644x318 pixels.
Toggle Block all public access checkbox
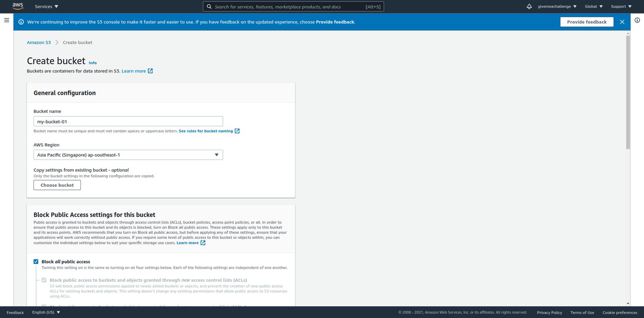coord(36,262)
